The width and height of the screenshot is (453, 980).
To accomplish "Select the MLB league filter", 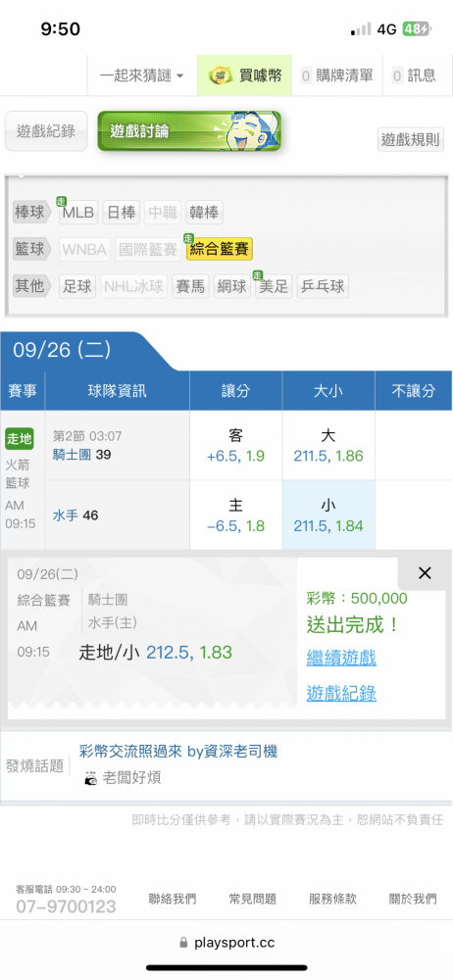I will [77, 213].
